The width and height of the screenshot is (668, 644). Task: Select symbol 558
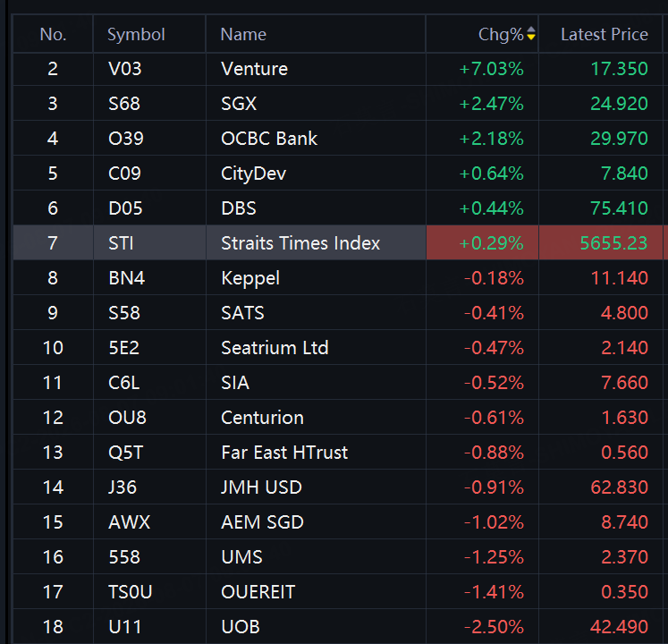coord(124,557)
